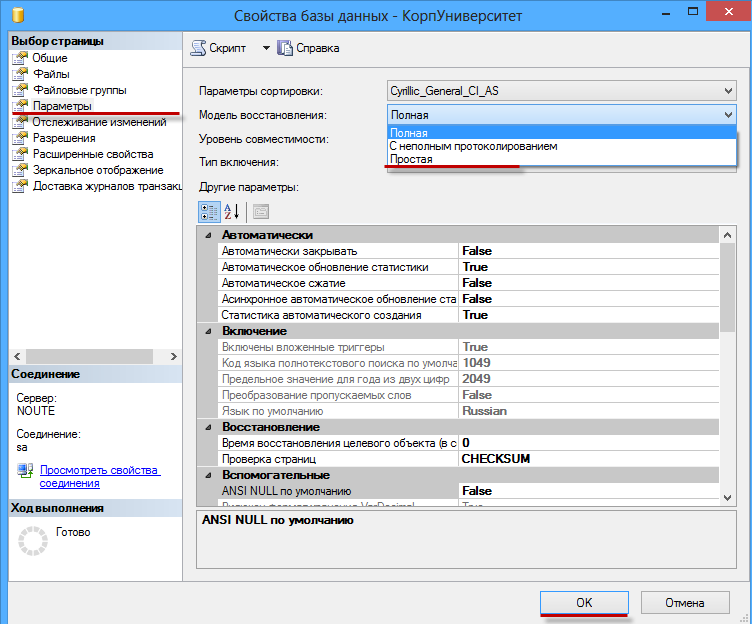Open Доставка журналов транзакций page
This screenshot has width=752, height=624.
tap(107, 186)
